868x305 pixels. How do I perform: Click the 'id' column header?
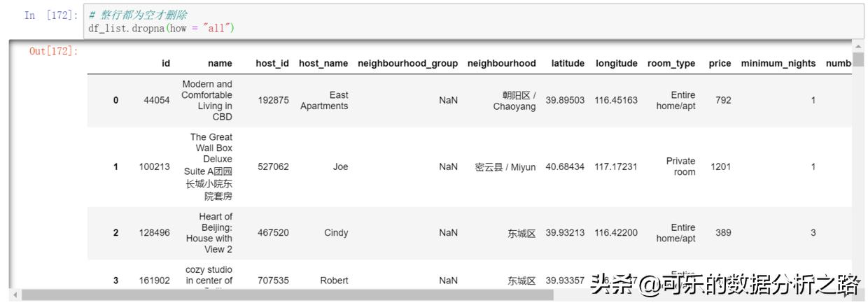(166, 63)
